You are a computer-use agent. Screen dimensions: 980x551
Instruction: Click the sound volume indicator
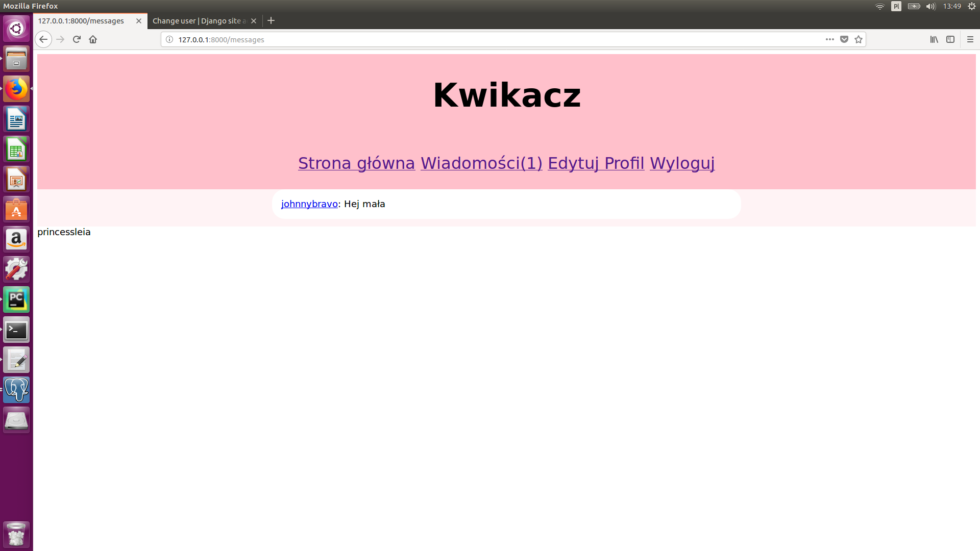[931, 6]
